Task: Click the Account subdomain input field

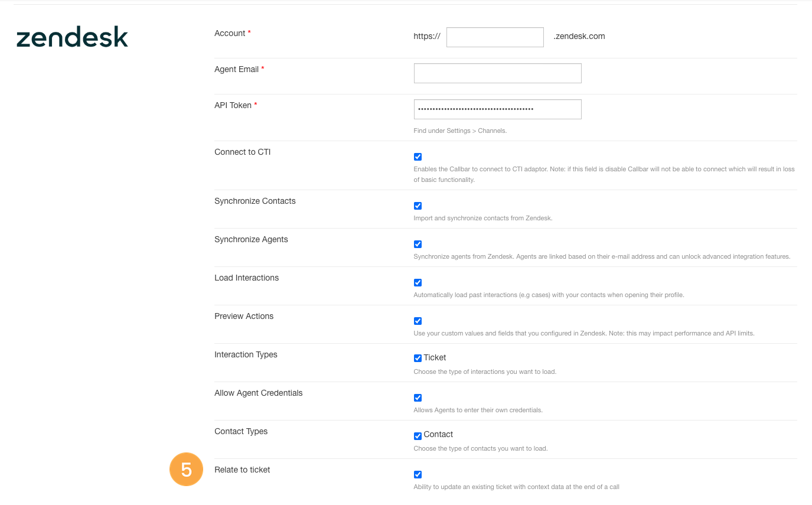Action: (495, 37)
